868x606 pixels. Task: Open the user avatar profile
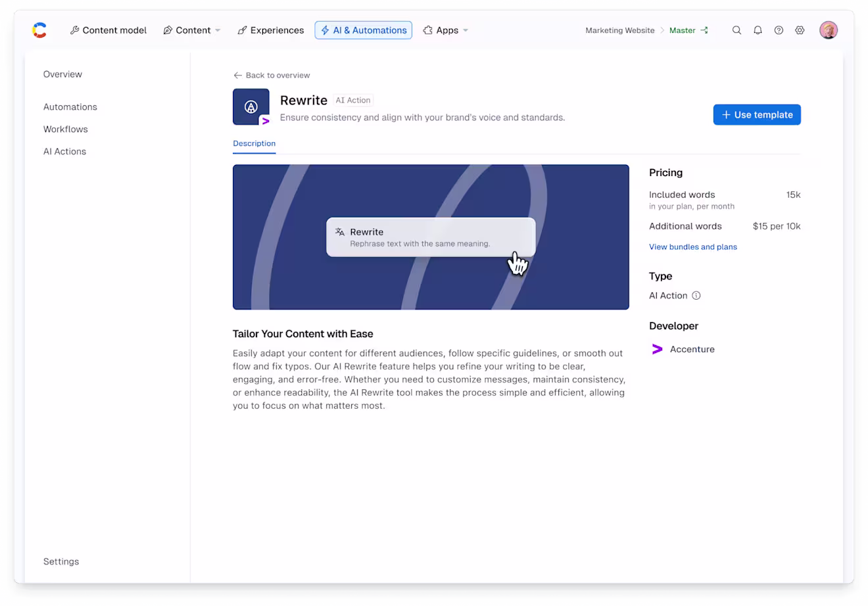(x=829, y=30)
